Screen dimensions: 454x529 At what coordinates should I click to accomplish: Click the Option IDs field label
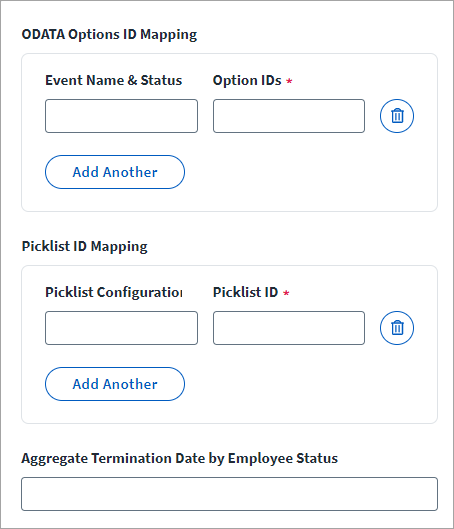[247, 81]
